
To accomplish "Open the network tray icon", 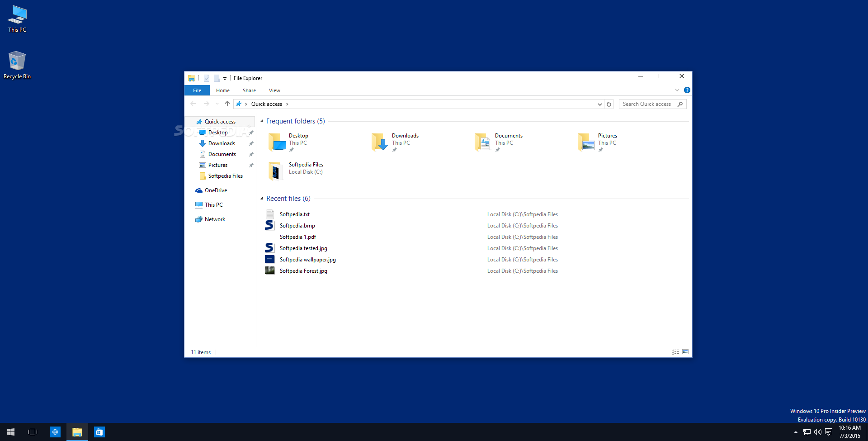I will tap(807, 432).
